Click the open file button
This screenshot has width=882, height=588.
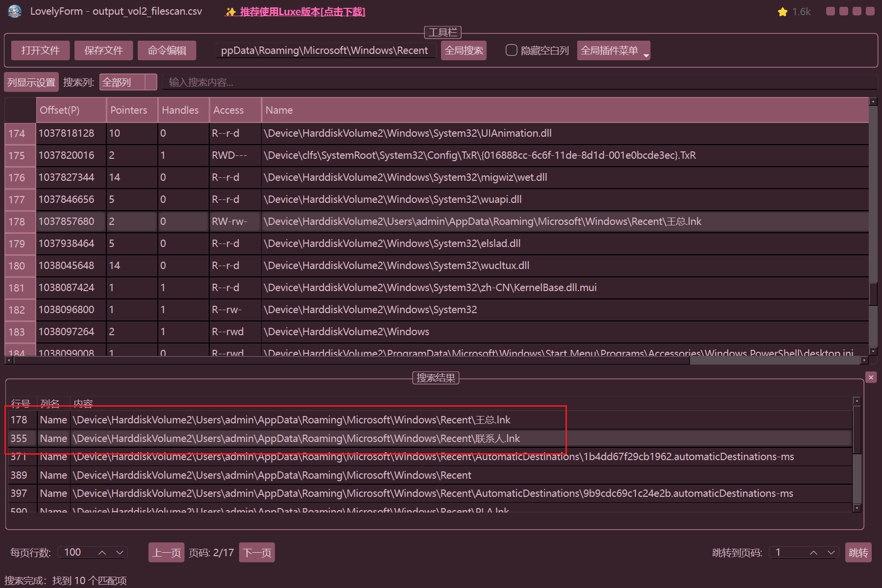(40, 50)
